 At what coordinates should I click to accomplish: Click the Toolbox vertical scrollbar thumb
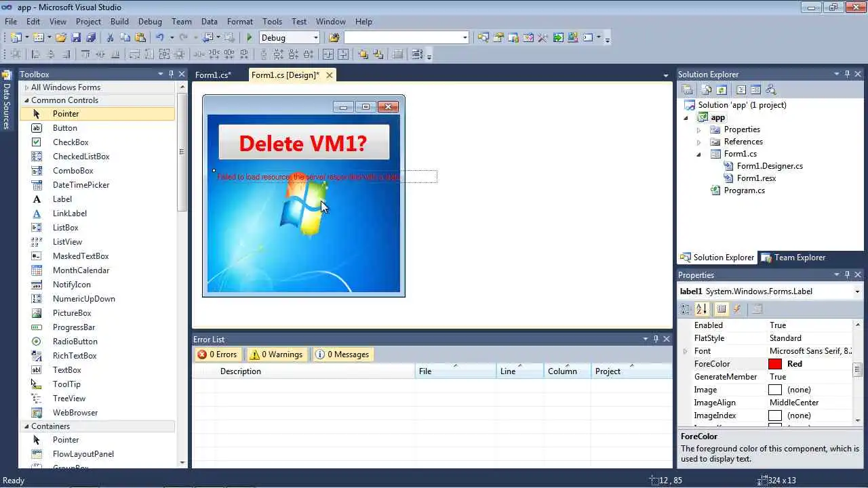[x=182, y=152]
